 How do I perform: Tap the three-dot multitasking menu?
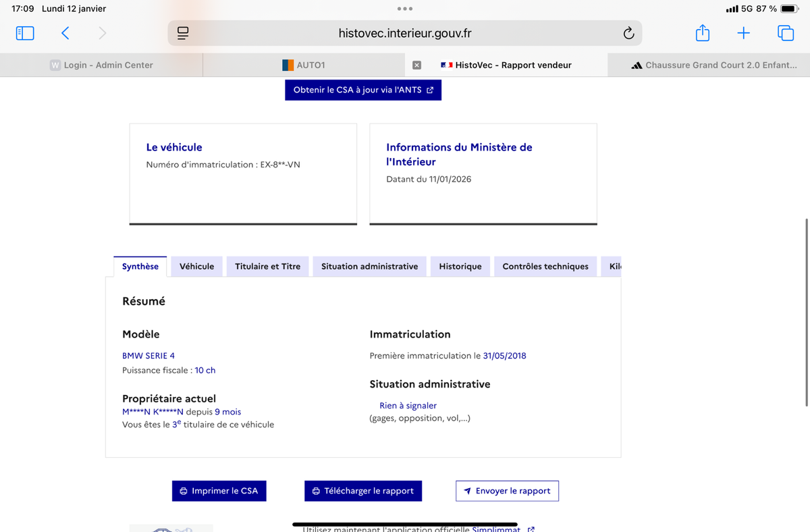pos(405,9)
